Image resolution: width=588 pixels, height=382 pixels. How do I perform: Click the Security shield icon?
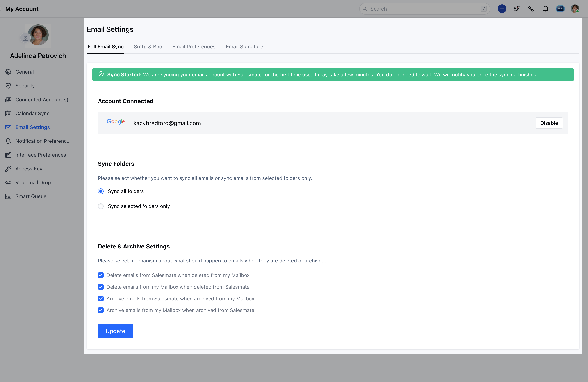pos(8,86)
